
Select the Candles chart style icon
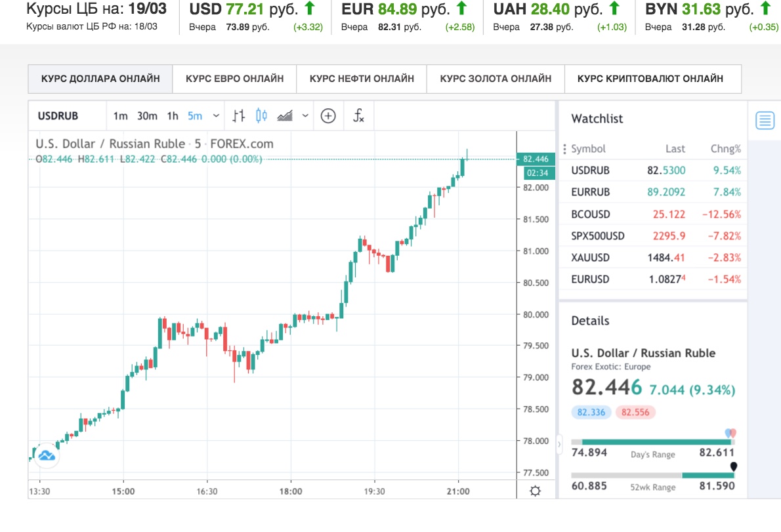[261, 116]
